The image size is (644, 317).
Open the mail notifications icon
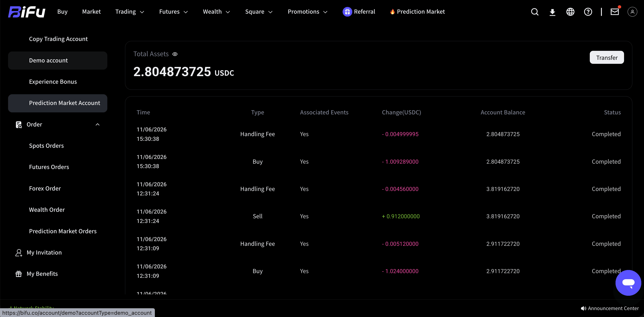click(614, 12)
